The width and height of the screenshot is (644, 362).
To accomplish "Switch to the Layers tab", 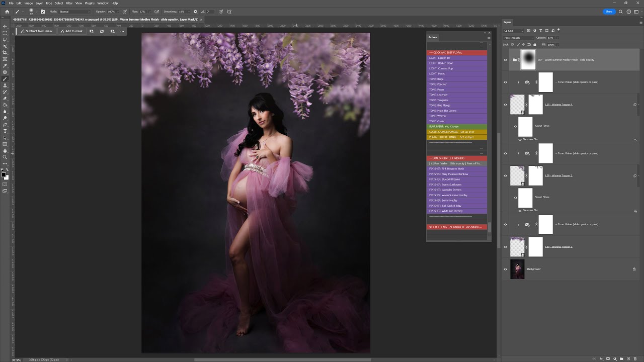I will tap(508, 22).
